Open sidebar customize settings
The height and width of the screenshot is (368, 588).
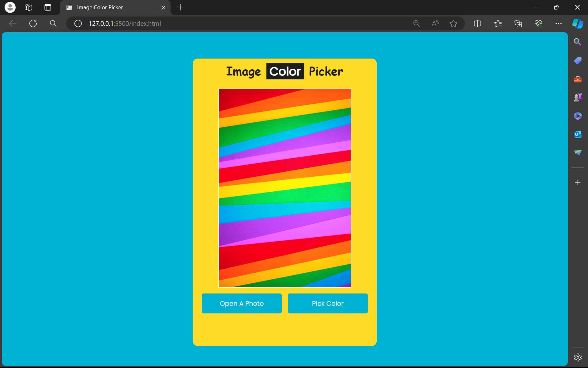(578, 357)
